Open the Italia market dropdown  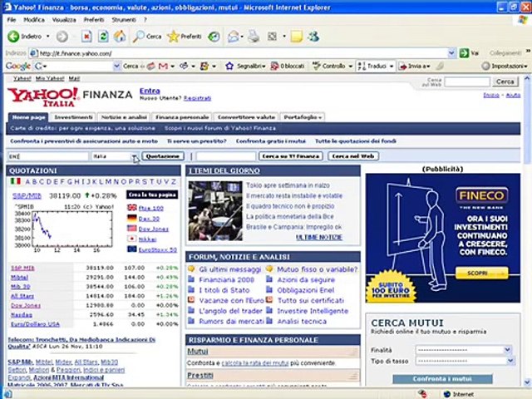[x=135, y=156]
